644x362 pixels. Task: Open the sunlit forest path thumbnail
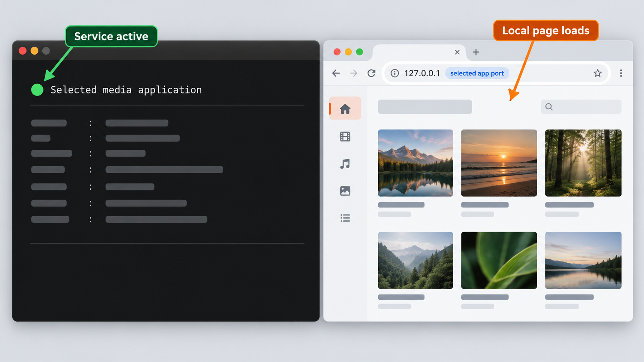click(x=583, y=163)
